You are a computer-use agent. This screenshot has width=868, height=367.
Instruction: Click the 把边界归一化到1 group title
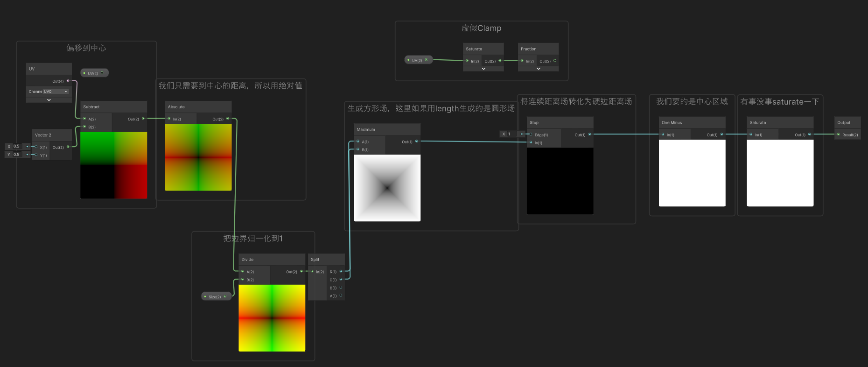[253, 239]
